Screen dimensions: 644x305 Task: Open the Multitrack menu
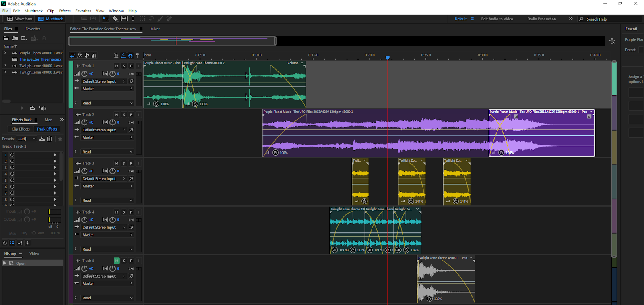click(x=33, y=11)
